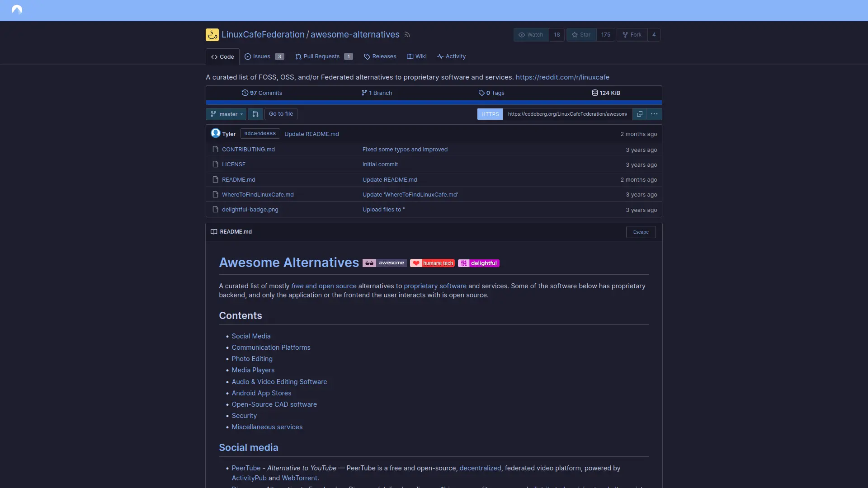The height and width of the screenshot is (488, 868).
Task: Click the Codeberg logo in top bar
Action: (x=17, y=9)
